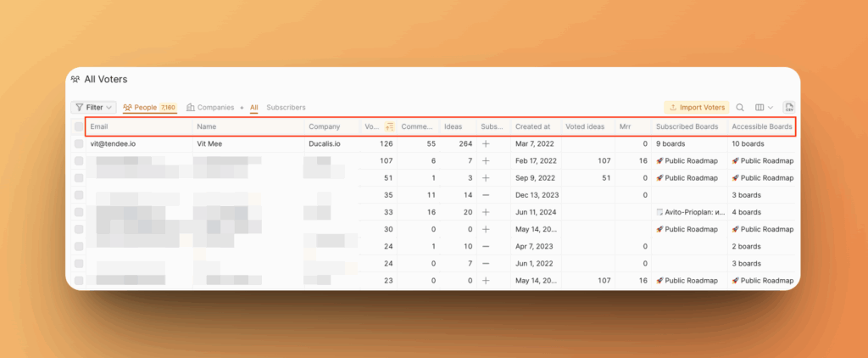Select the checkbox in the Jun 1, 2022 row
The image size is (868, 358).
(x=79, y=264)
